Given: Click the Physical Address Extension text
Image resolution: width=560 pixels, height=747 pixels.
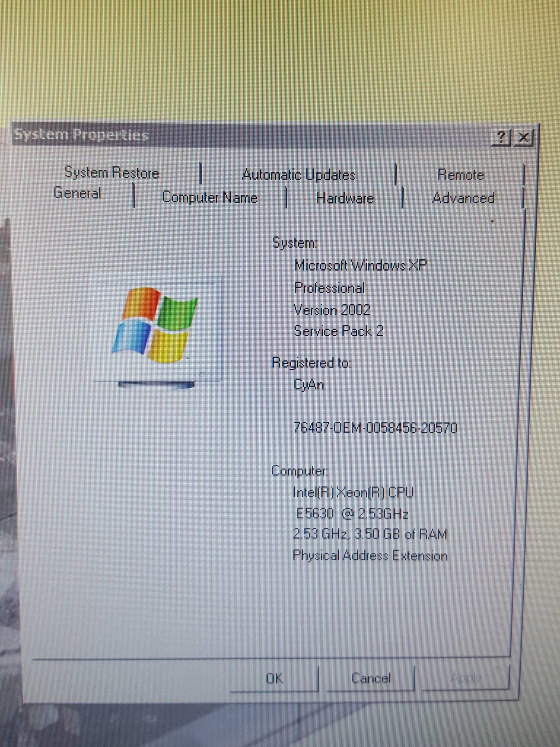Looking at the screenshot, I should pos(370,555).
